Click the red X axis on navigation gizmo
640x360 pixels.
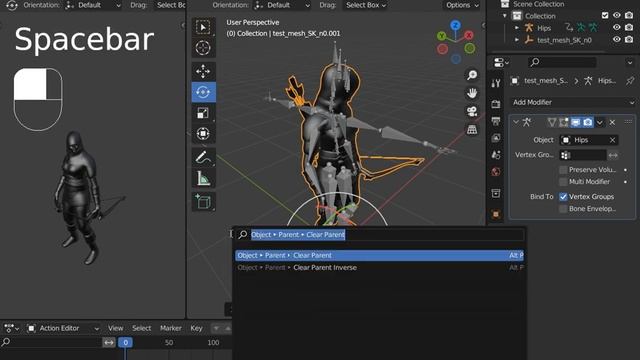coord(469,35)
